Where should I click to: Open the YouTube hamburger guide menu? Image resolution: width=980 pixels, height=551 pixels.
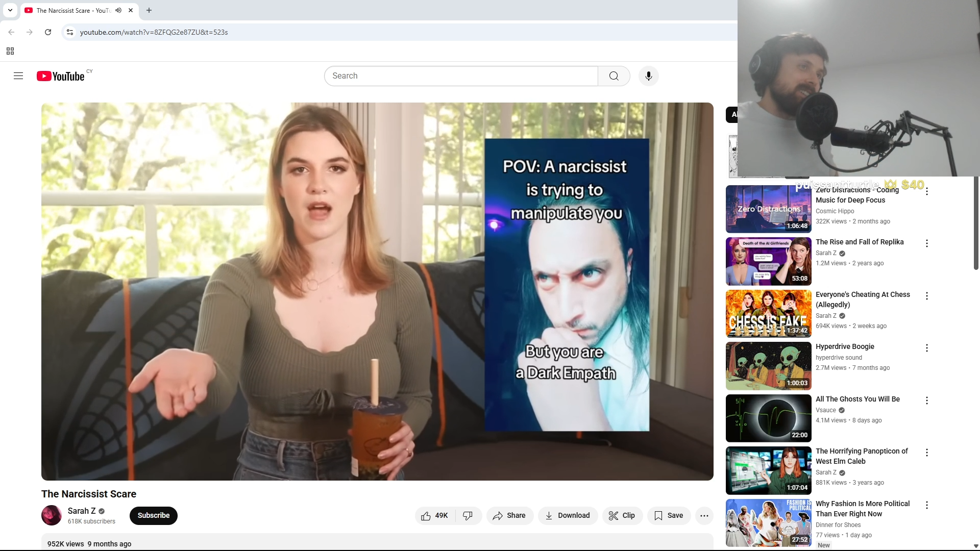[x=18, y=76]
